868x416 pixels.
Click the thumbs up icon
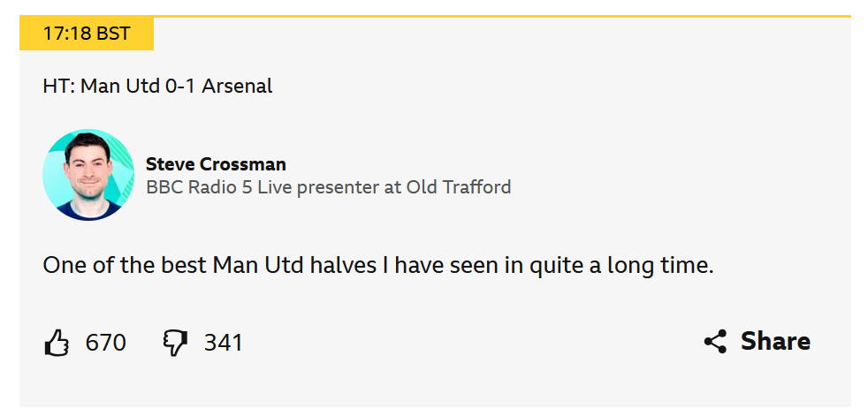pyautogui.click(x=57, y=343)
